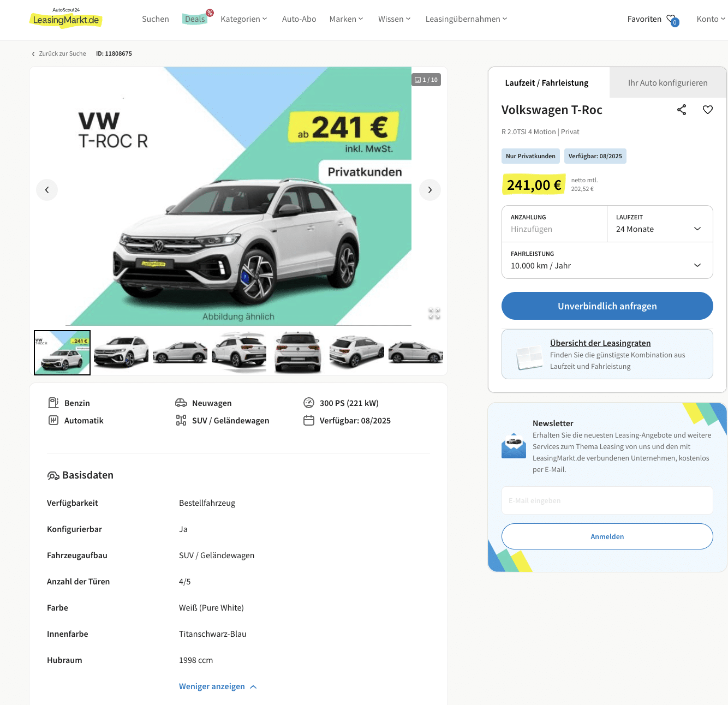Expand the Laufzeit 24 Monate dropdown
This screenshot has width=728, height=705.
pos(660,224)
